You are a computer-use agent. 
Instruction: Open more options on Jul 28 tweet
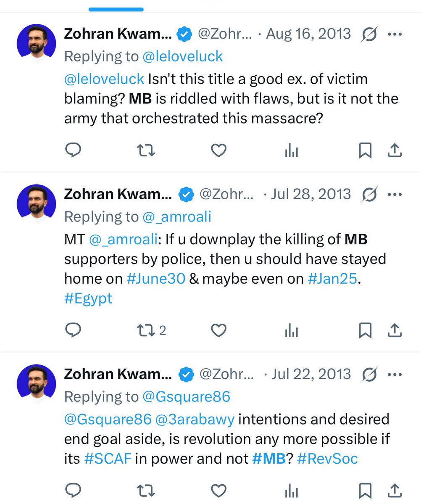point(395,194)
